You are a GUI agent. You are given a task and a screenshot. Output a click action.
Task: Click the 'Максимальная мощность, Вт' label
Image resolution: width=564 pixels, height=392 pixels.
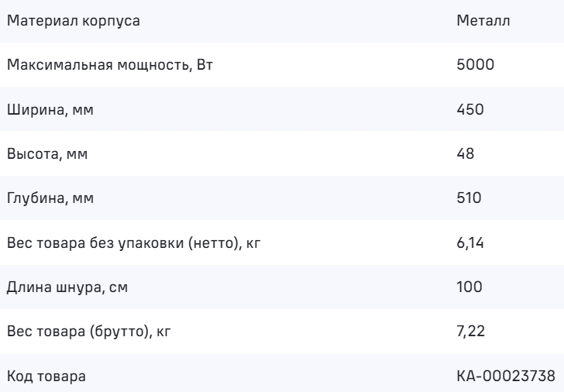(x=109, y=64)
